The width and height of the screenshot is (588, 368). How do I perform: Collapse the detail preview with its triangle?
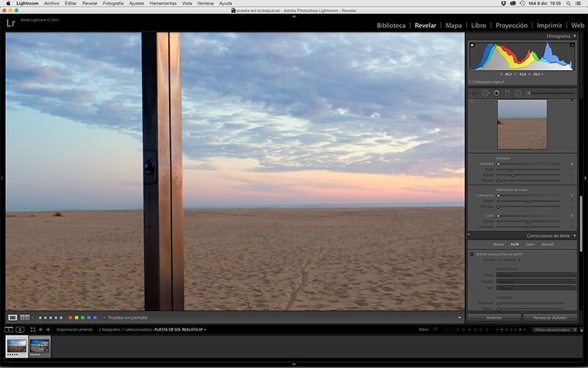pyautogui.click(x=573, y=100)
